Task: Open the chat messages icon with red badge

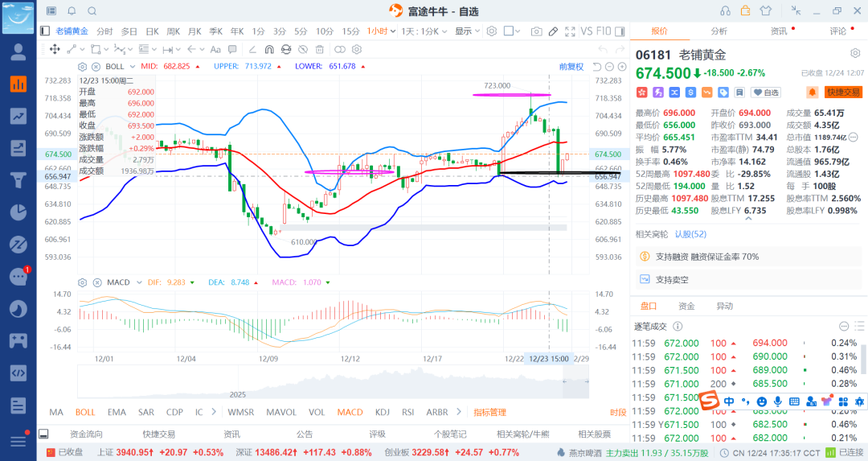Action: (x=18, y=276)
